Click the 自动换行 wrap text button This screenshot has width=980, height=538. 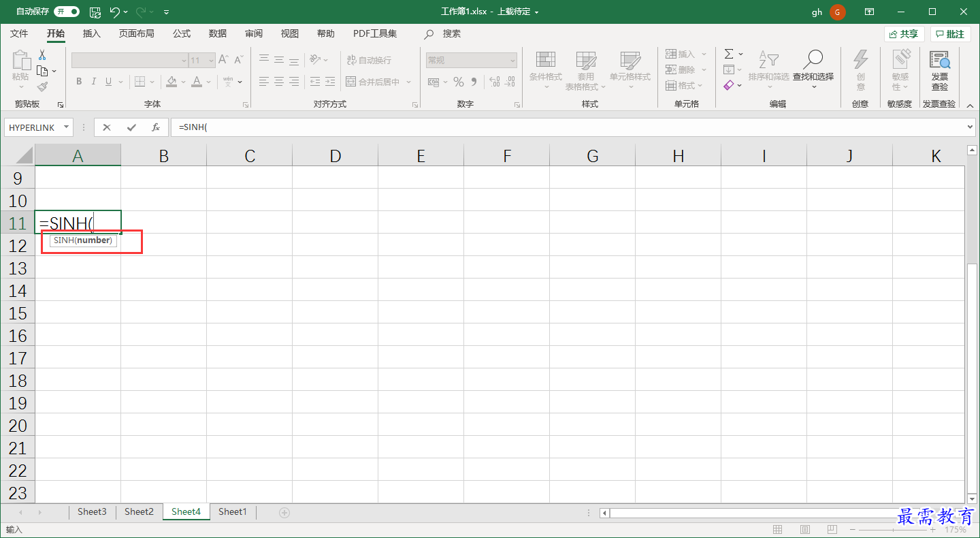pyautogui.click(x=368, y=60)
